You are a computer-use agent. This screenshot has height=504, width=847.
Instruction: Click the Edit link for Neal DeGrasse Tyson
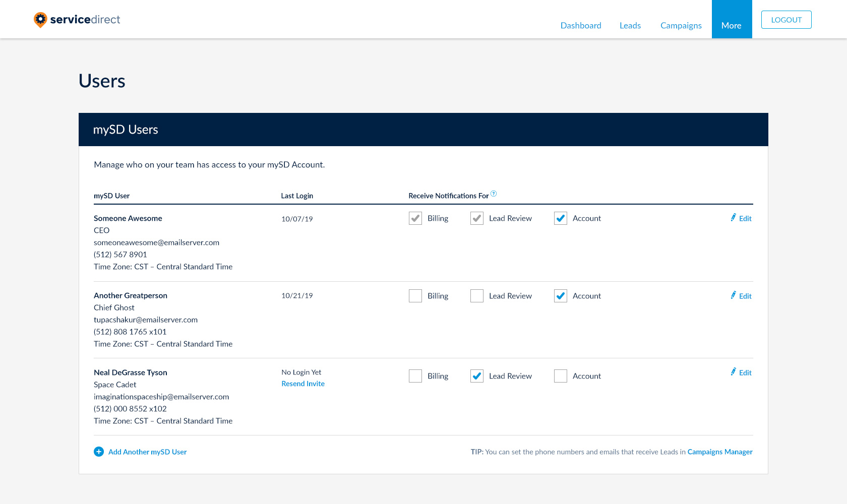tap(745, 372)
